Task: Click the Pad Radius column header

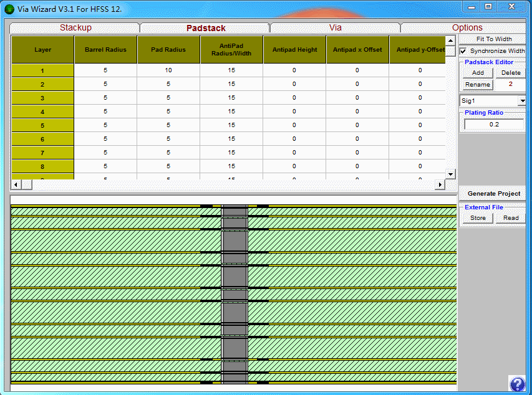Action: point(168,49)
